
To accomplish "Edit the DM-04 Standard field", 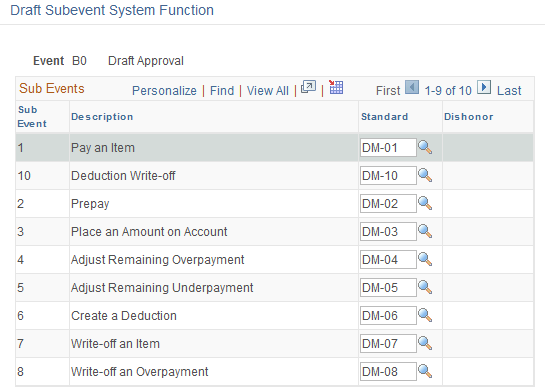I will (x=388, y=260).
